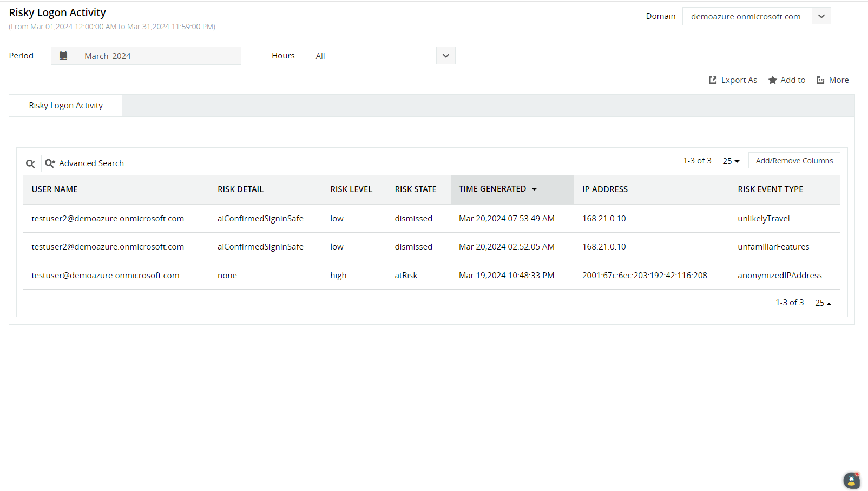
Task: Open top rows-per-page 25 dropdown
Action: (x=731, y=161)
